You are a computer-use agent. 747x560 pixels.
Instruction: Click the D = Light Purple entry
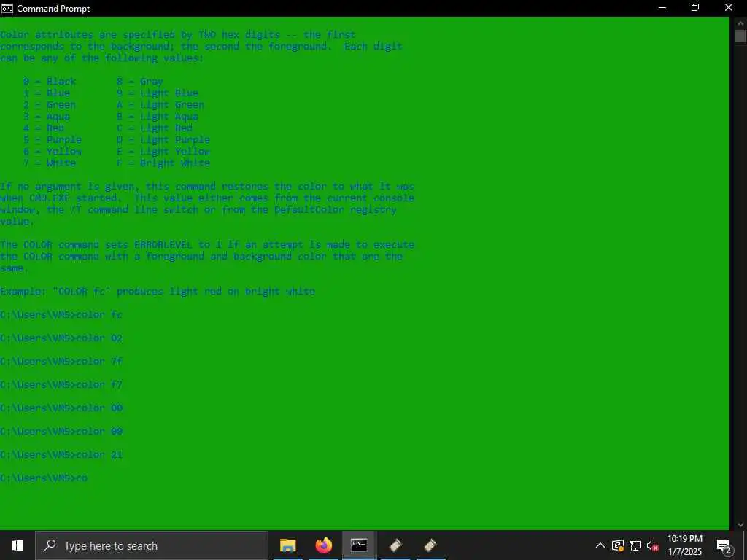[x=163, y=139]
